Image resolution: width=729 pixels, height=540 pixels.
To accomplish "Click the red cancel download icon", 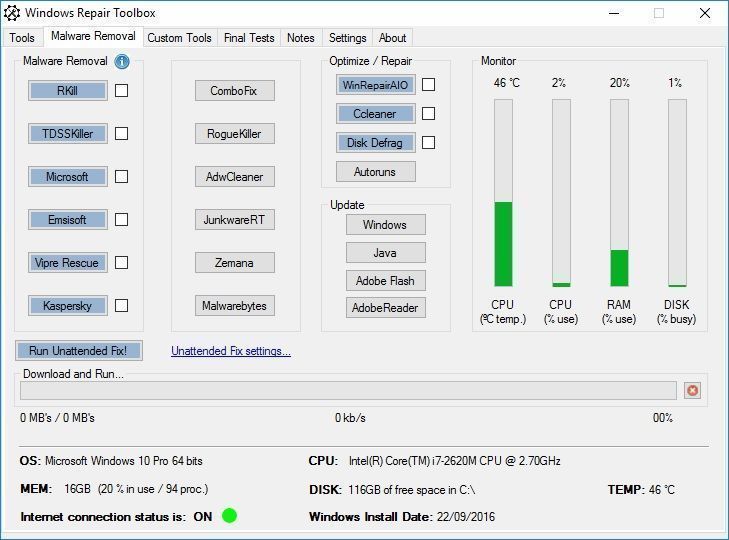I will (692, 390).
